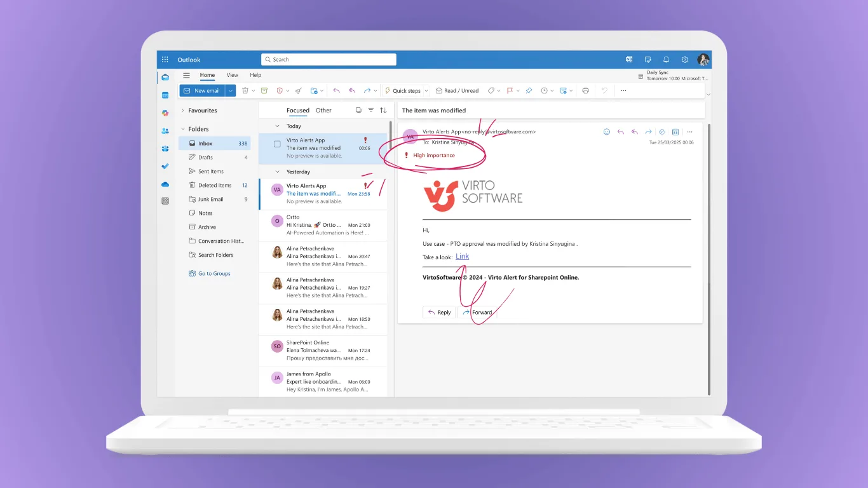
Task: Expand the Favourites section
Action: (x=183, y=111)
